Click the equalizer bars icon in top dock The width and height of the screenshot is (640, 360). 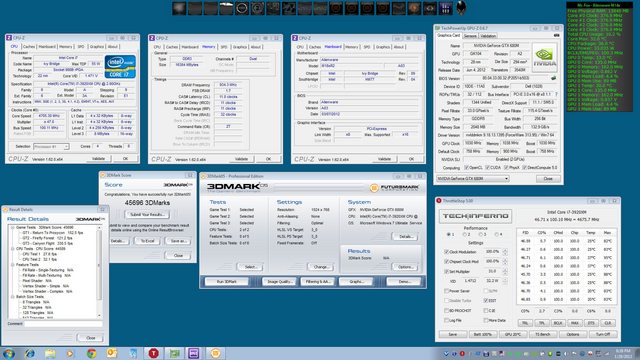445,8
